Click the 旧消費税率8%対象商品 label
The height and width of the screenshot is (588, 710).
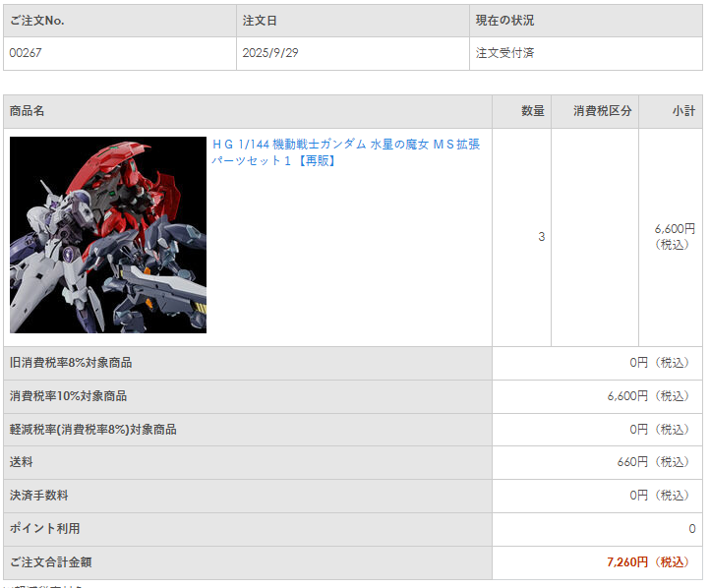pyautogui.click(x=71, y=363)
